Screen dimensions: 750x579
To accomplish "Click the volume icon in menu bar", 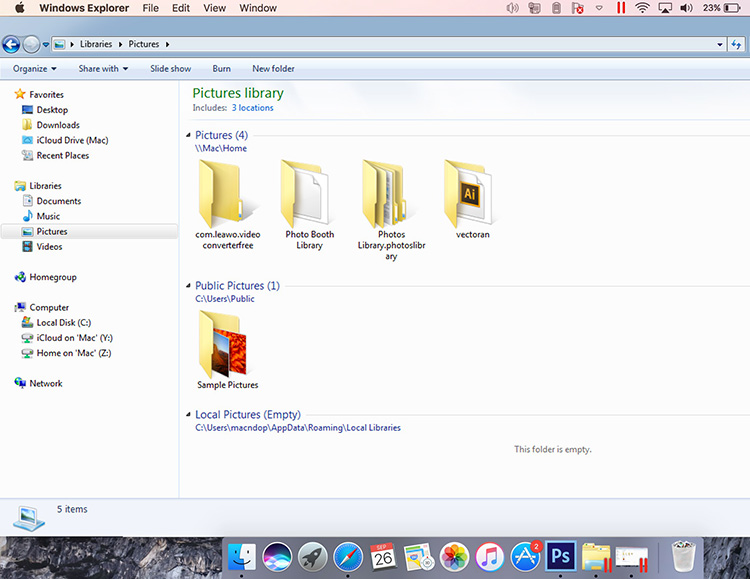I will (x=686, y=8).
